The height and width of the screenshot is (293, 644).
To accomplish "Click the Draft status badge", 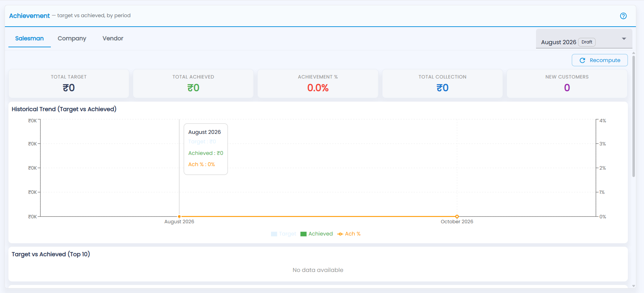I will 587,42.
